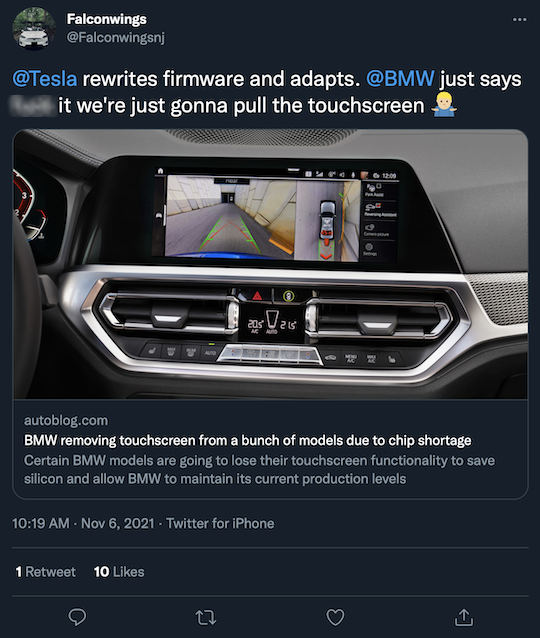This screenshot has width=540, height=638.
Task: Open the BMW dashboard preview image
Action: click(x=270, y=264)
